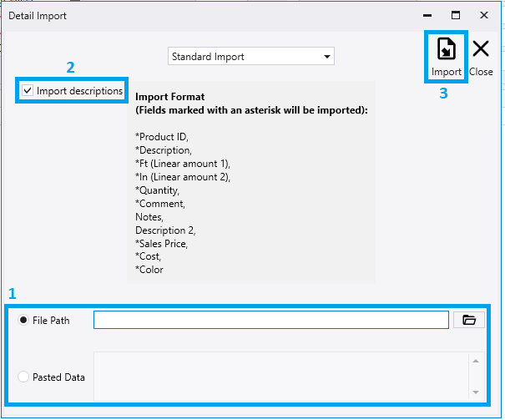Click the Import Format heading text
The height and width of the screenshot is (420, 505).
click(170, 97)
